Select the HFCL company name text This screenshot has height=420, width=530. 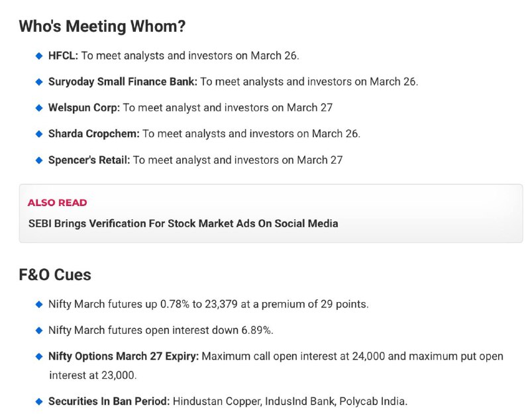point(63,56)
